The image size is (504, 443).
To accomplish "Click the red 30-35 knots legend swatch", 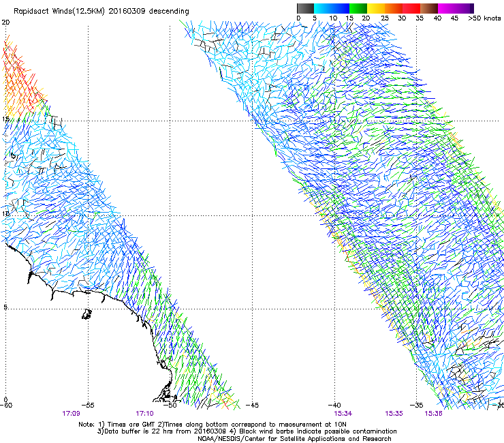I will pyautogui.click(x=411, y=8).
